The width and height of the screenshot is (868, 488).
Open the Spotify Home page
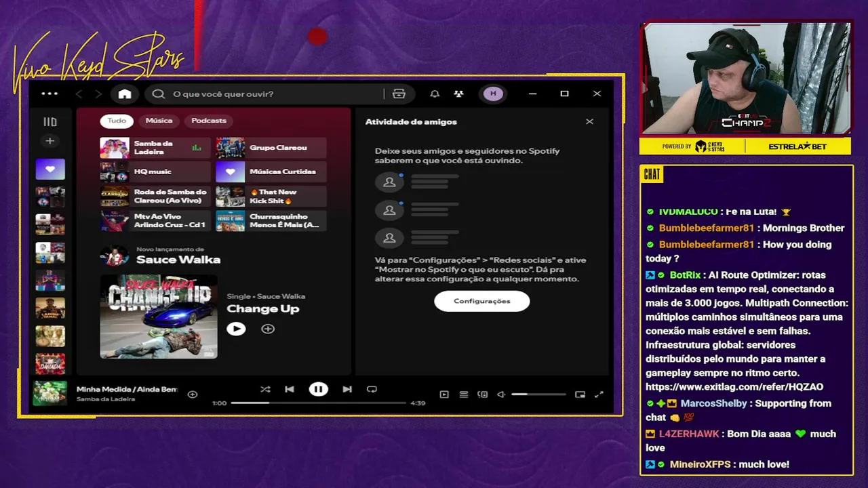coord(125,94)
